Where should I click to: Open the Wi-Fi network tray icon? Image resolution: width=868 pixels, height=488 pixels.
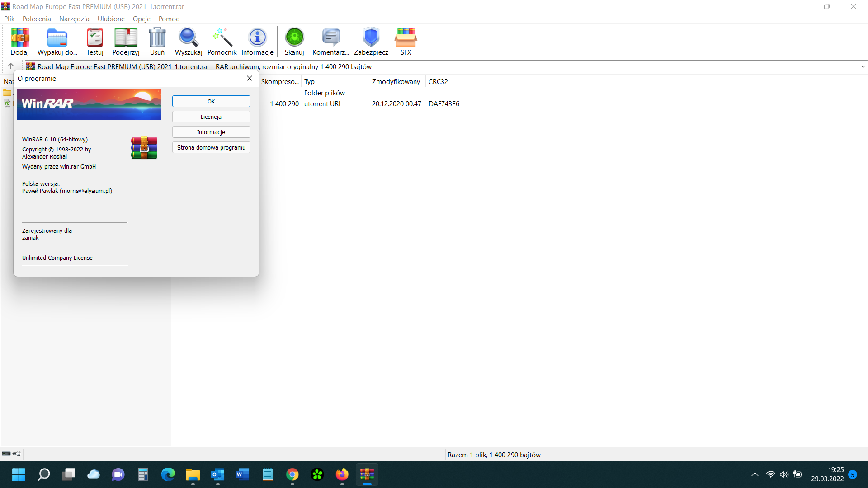(x=771, y=474)
